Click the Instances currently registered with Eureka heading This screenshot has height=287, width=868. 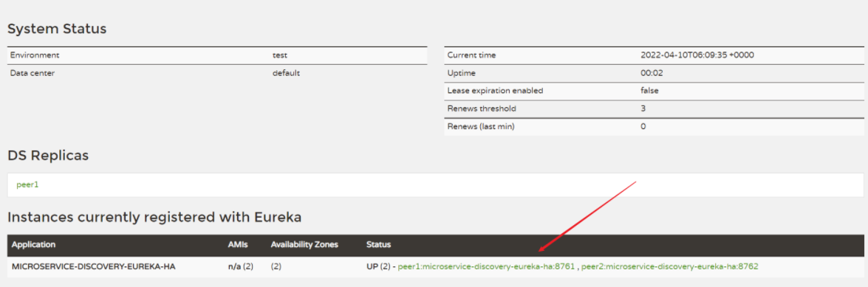coord(154,218)
